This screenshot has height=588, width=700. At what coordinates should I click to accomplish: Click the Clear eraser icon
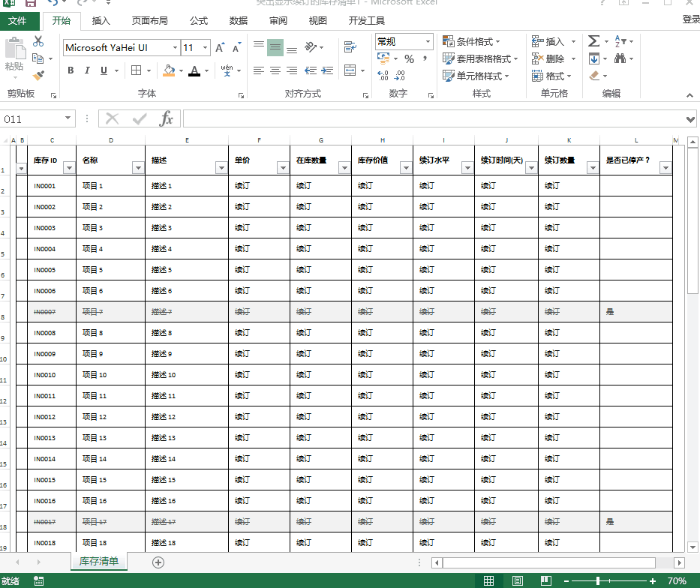pyautogui.click(x=594, y=76)
